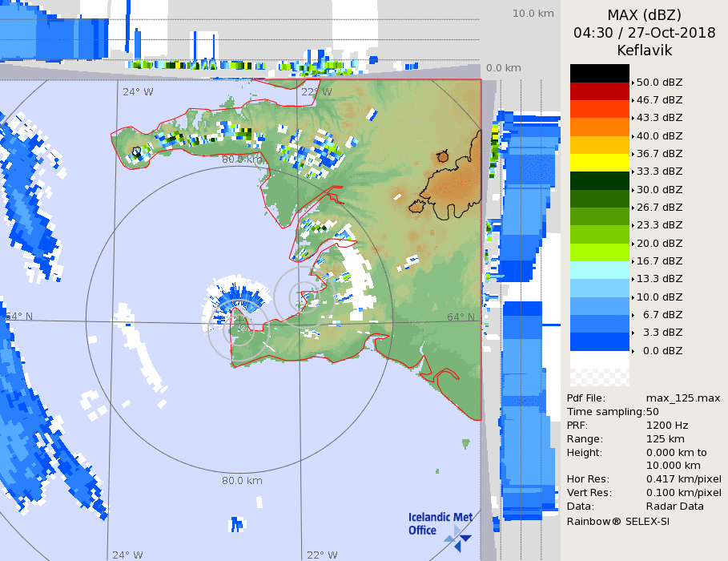The height and width of the screenshot is (561, 728).
Task: Choose the blue 0.0 dBZ legend swatch
Action: click(x=599, y=342)
